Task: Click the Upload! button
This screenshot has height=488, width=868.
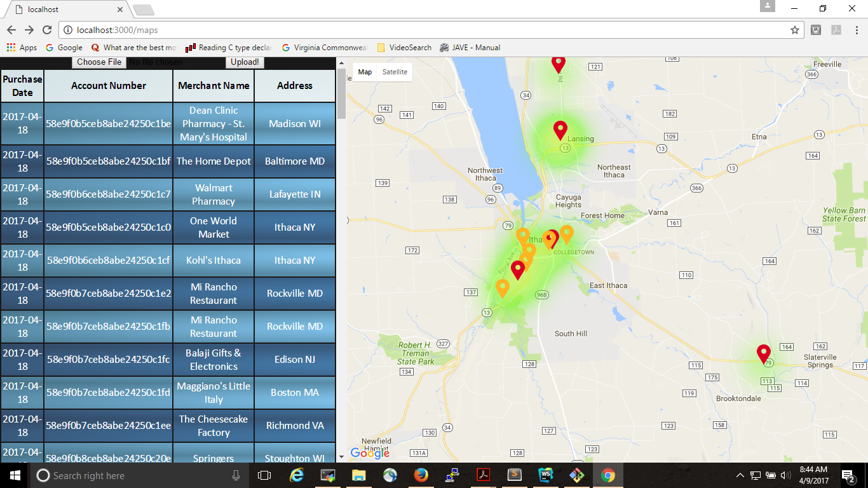Action: click(245, 62)
